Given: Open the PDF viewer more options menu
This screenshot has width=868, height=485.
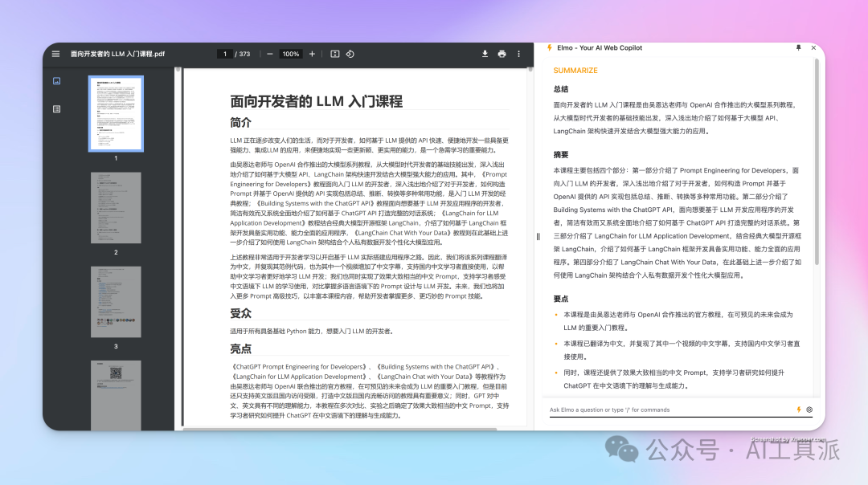Looking at the screenshot, I should coord(518,54).
